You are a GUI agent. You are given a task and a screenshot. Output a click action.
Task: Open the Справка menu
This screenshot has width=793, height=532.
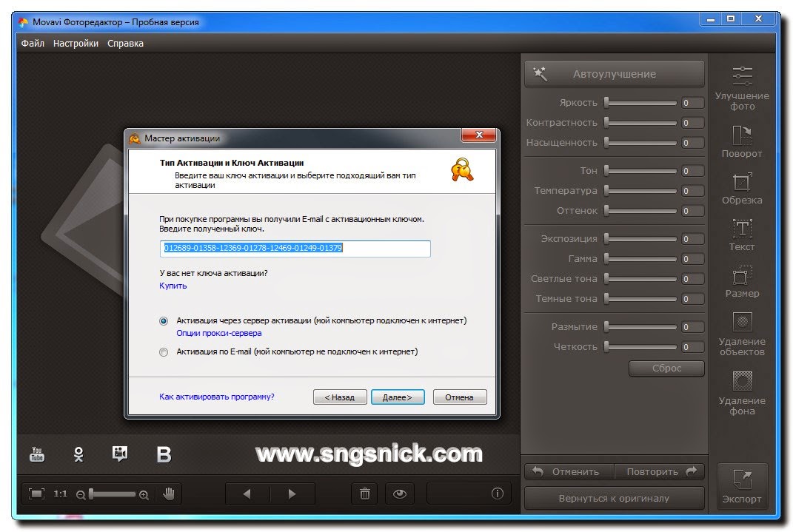click(x=125, y=44)
